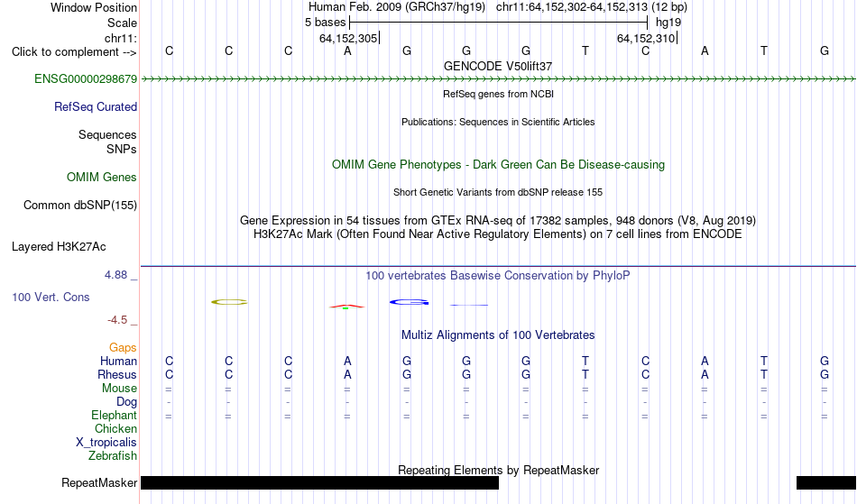Click the red A conservation logo letter

(x=346, y=307)
